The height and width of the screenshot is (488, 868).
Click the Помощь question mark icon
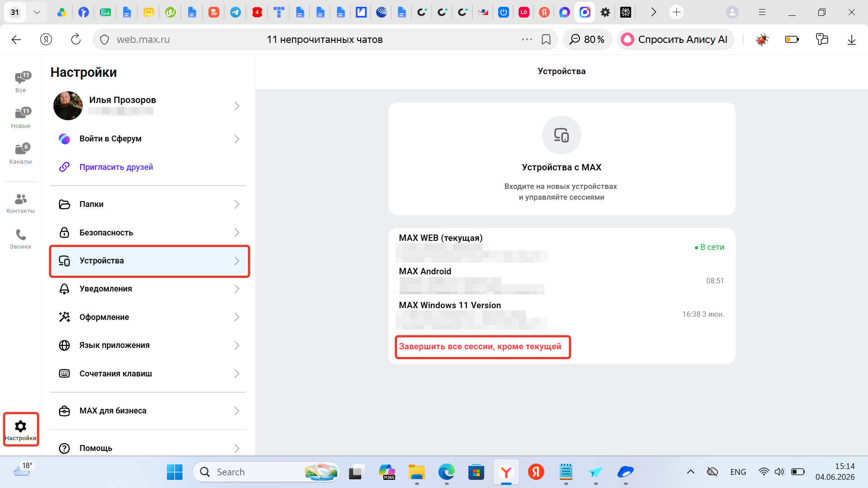tap(65, 448)
